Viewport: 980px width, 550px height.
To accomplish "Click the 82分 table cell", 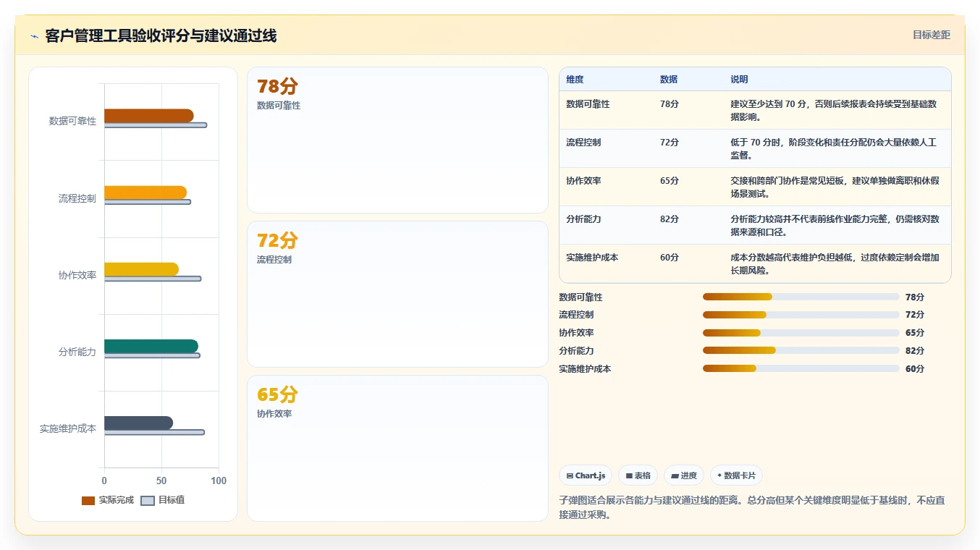I will pos(669,219).
